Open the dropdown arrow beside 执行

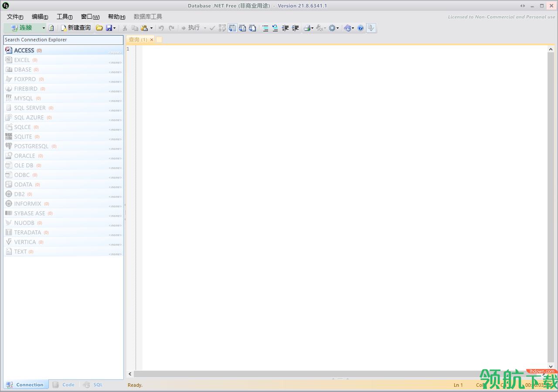click(x=205, y=28)
